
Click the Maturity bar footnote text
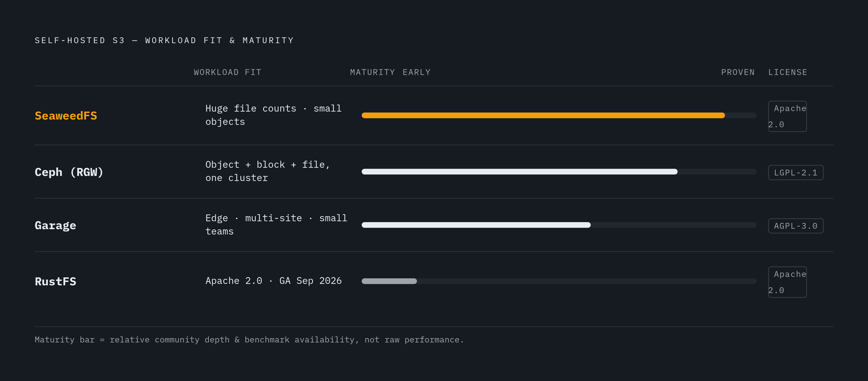pos(249,340)
